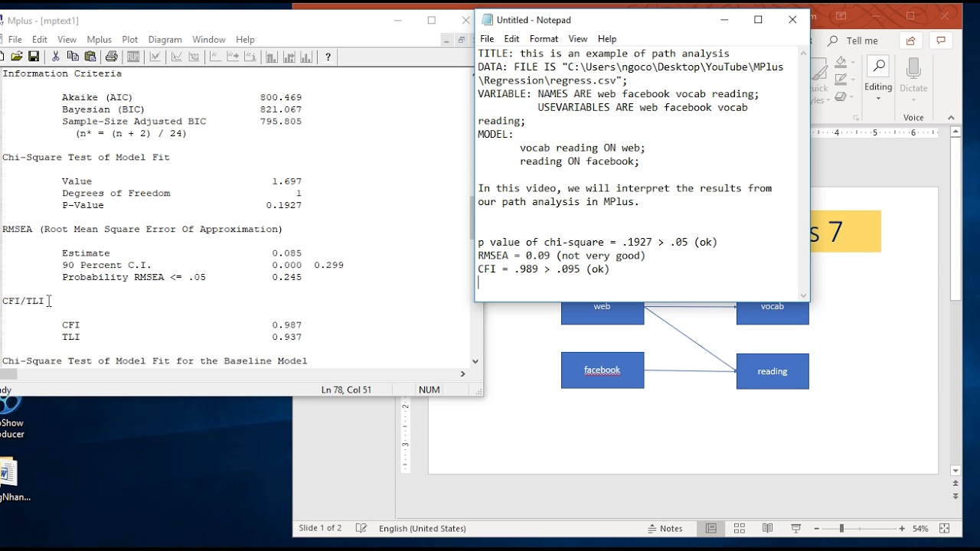Switch to Reading view in PowerPoint
The width and height of the screenshot is (980, 551).
768,529
